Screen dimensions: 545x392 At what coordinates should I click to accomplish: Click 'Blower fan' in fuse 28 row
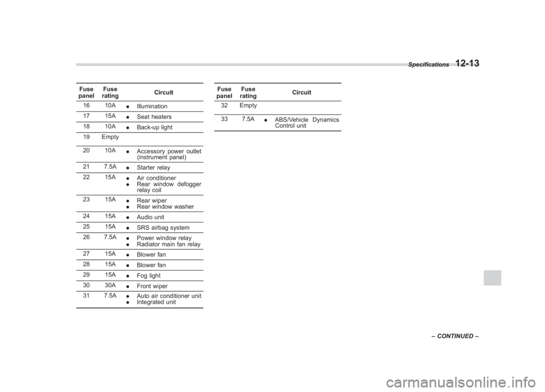click(151, 265)
